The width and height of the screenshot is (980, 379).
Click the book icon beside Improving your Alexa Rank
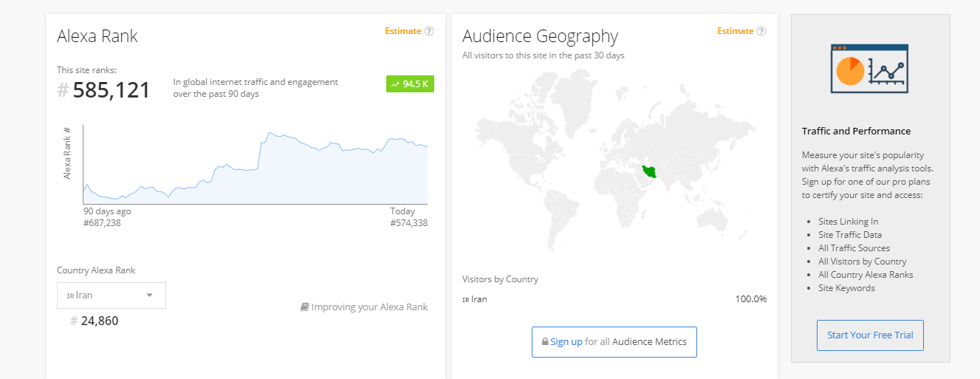304,307
